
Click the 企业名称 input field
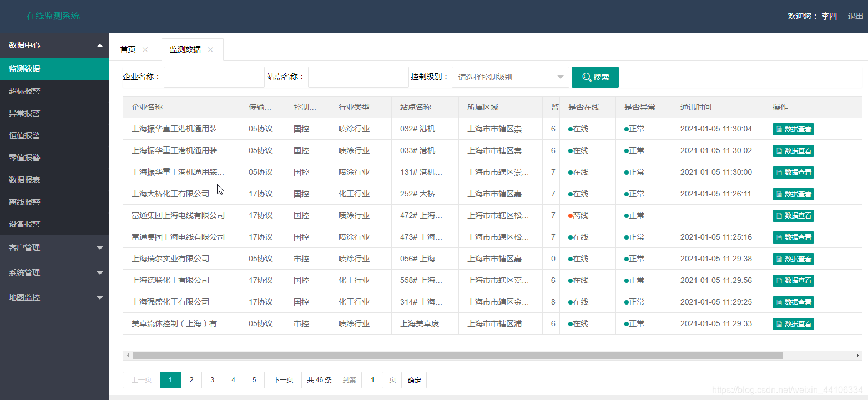[x=214, y=77]
